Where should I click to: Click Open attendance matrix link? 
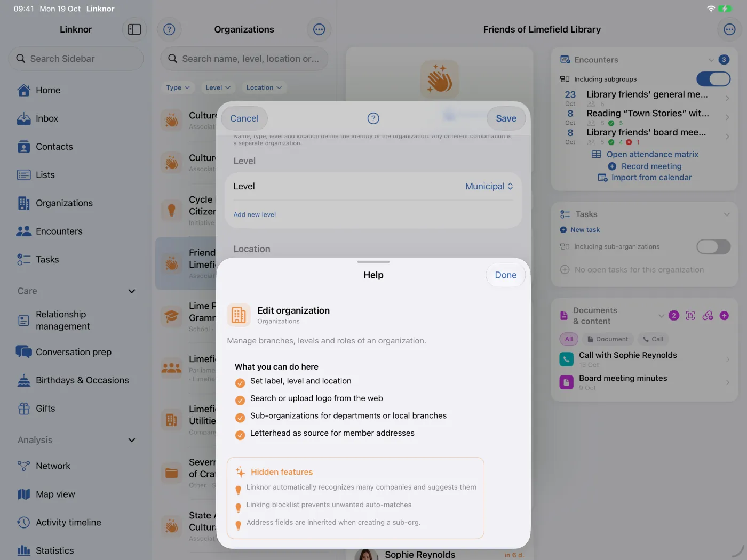[x=652, y=154]
